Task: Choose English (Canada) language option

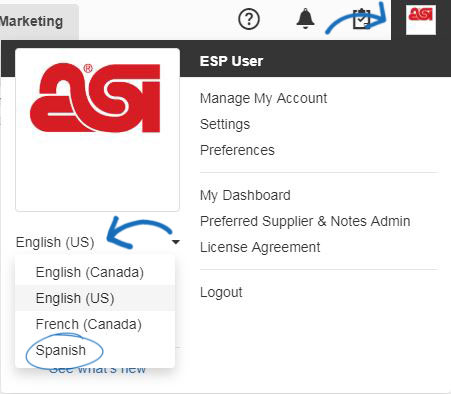Action: pos(95,272)
